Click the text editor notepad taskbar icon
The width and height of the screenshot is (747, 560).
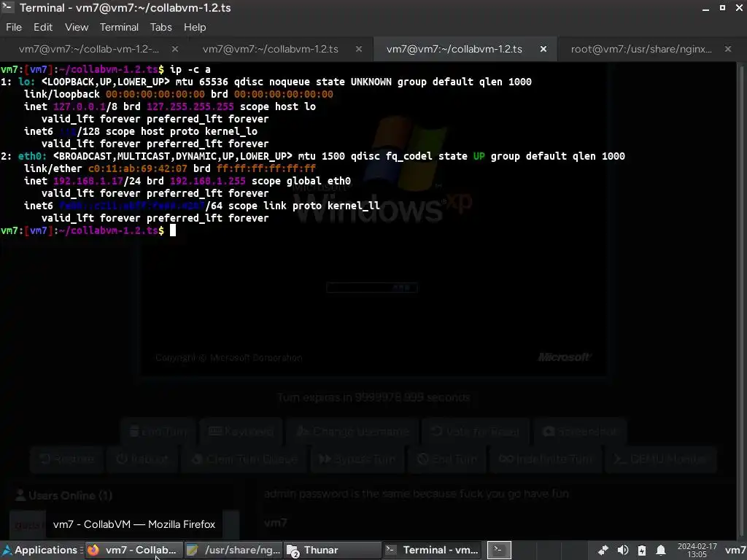pos(192,550)
